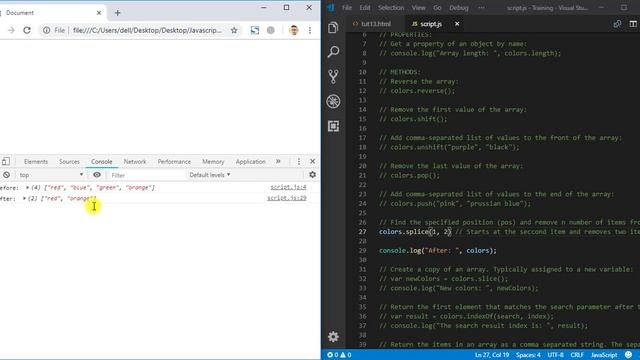Viewport: 640px width, 360px height.
Task: Select the Console tab
Action: tap(102, 162)
